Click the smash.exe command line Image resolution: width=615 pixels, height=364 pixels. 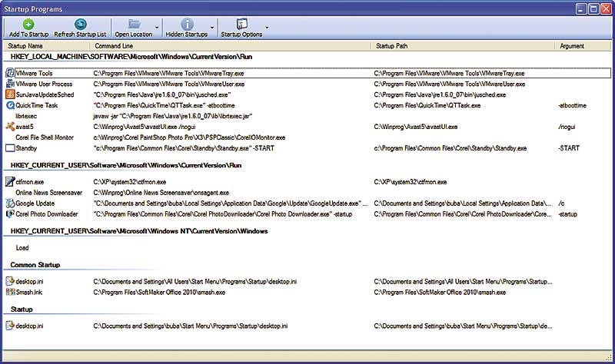[x=159, y=293]
